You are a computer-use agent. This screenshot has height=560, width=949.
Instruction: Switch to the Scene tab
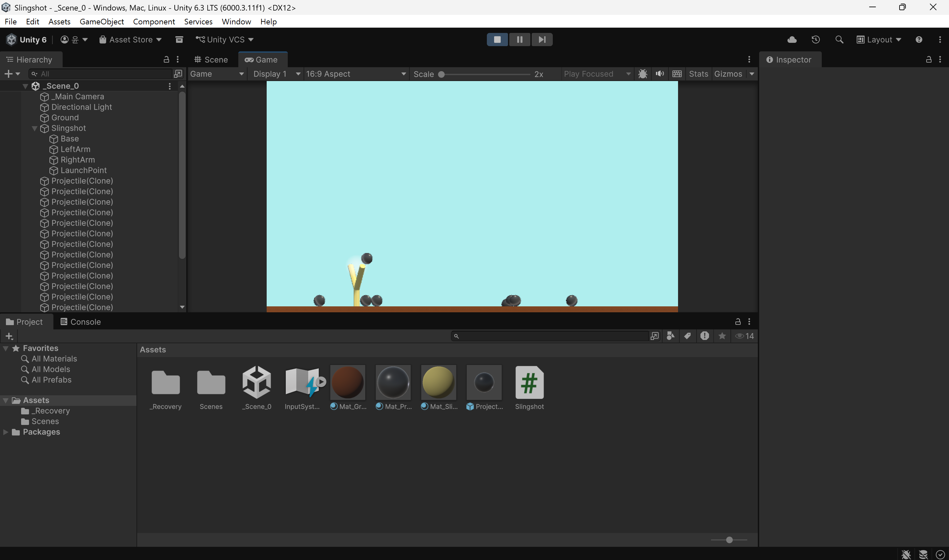pos(211,60)
